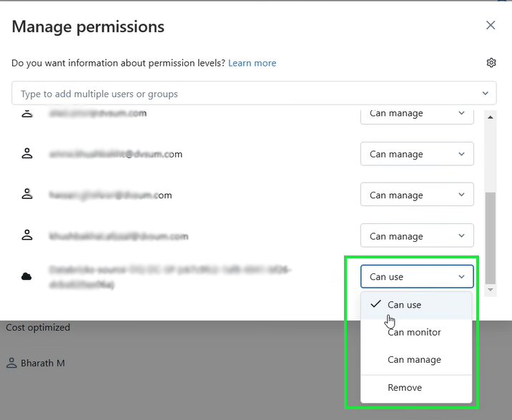Choose Can manage in open dropdown menu
The width and height of the screenshot is (512, 420).
416,359
